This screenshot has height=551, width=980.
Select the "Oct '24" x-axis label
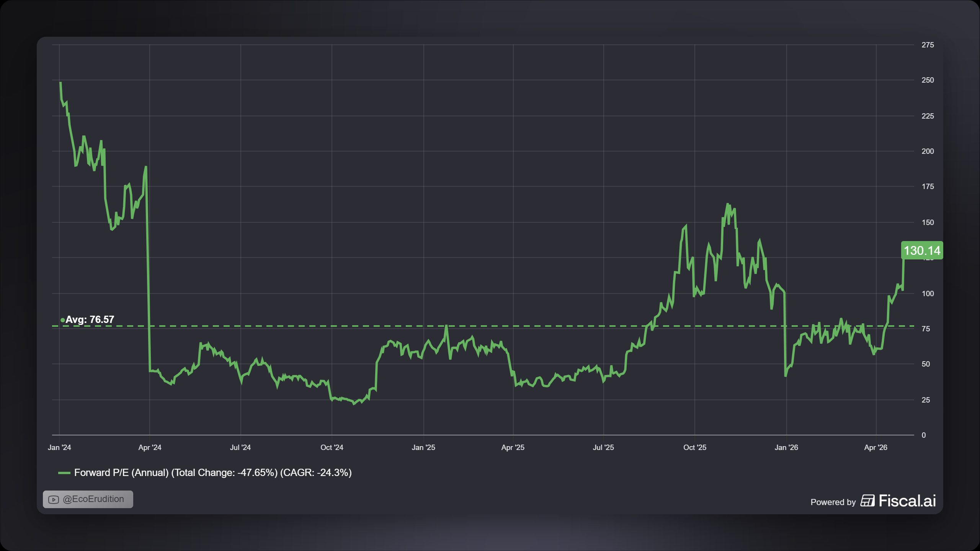tap(332, 447)
